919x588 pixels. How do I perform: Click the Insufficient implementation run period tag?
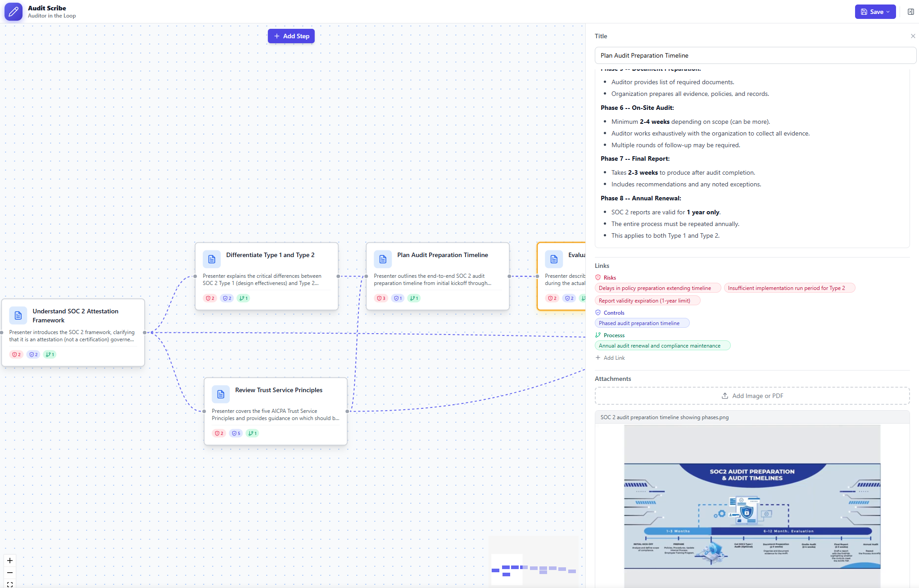(788, 288)
